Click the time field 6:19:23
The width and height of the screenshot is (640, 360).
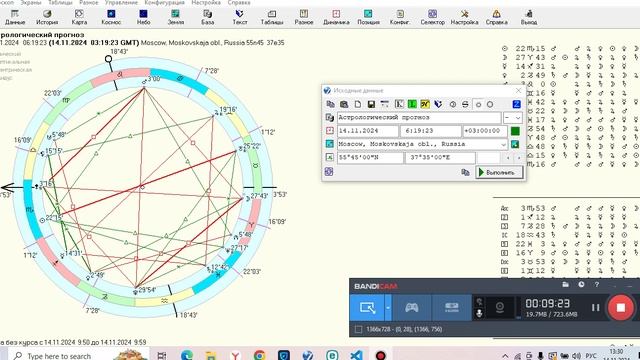click(x=431, y=131)
